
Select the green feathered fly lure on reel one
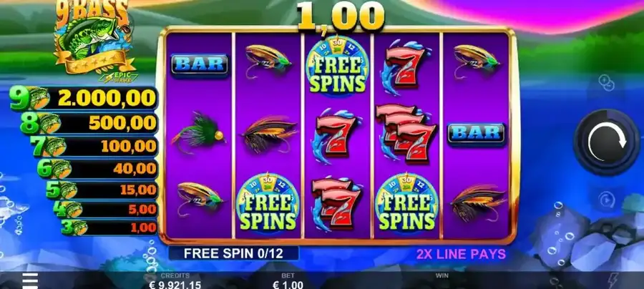click(x=198, y=134)
